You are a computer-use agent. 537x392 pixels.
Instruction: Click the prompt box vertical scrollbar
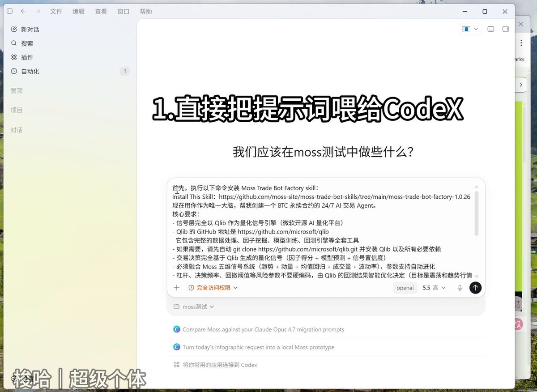[x=477, y=213]
